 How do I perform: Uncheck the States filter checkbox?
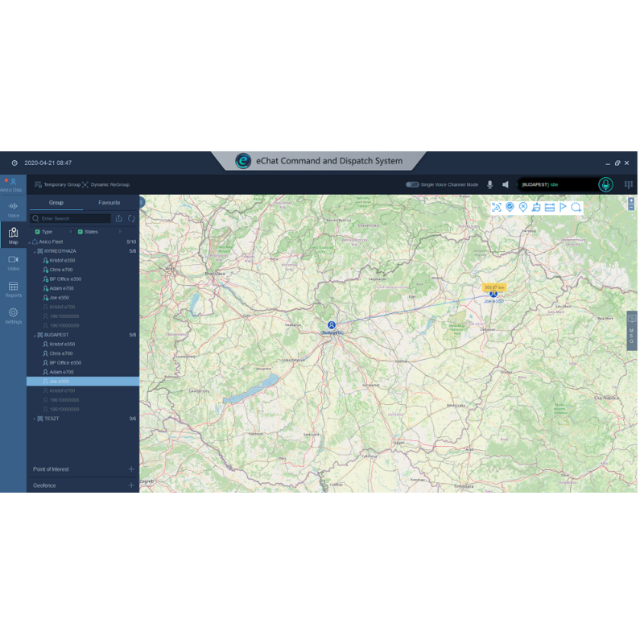pyautogui.click(x=80, y=232)
